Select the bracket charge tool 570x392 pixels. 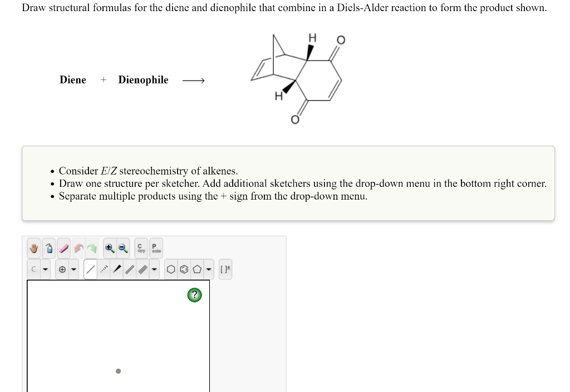[x=225, y=268]
